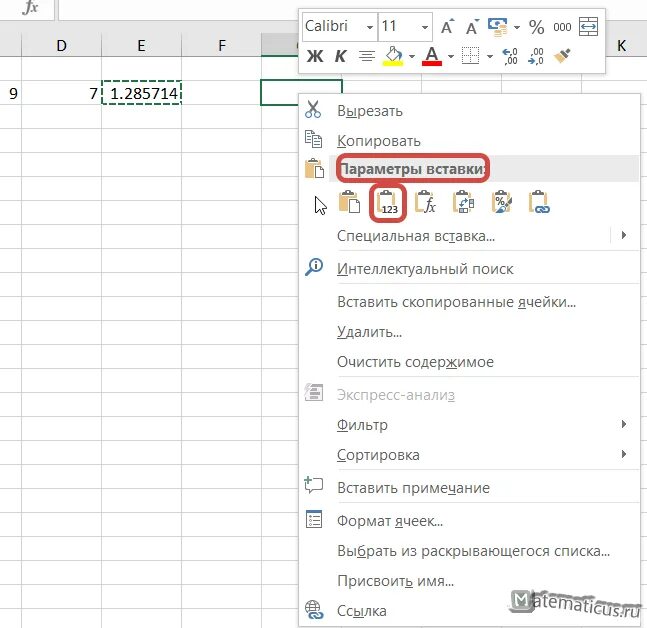Toggle bold Ж formatting

(x=315, y=56)
